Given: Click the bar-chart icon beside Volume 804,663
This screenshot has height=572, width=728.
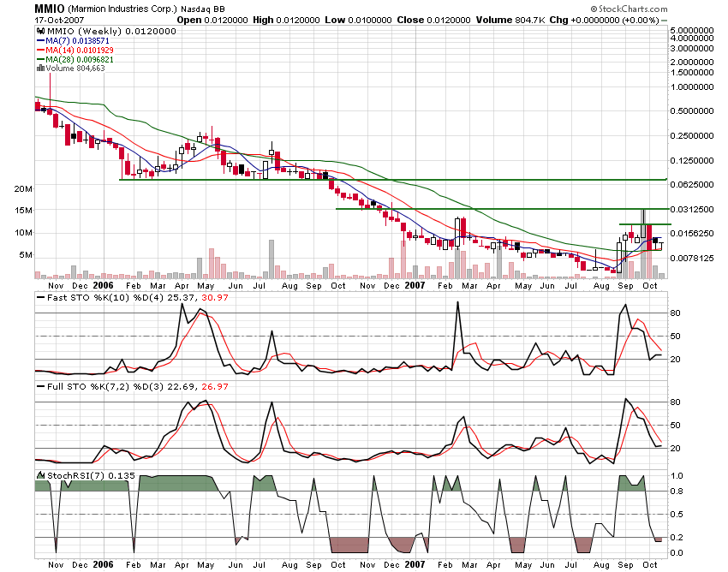Looking at the screenshot, I should pos(40,69).
